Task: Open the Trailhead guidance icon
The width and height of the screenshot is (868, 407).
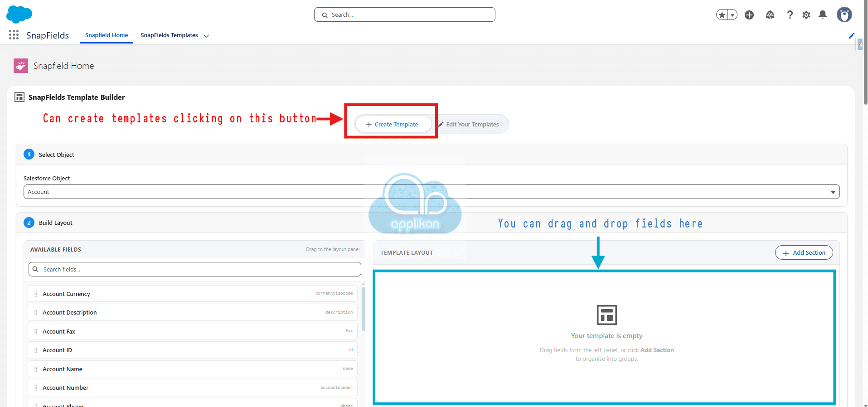Action: [x=770, y=15]
